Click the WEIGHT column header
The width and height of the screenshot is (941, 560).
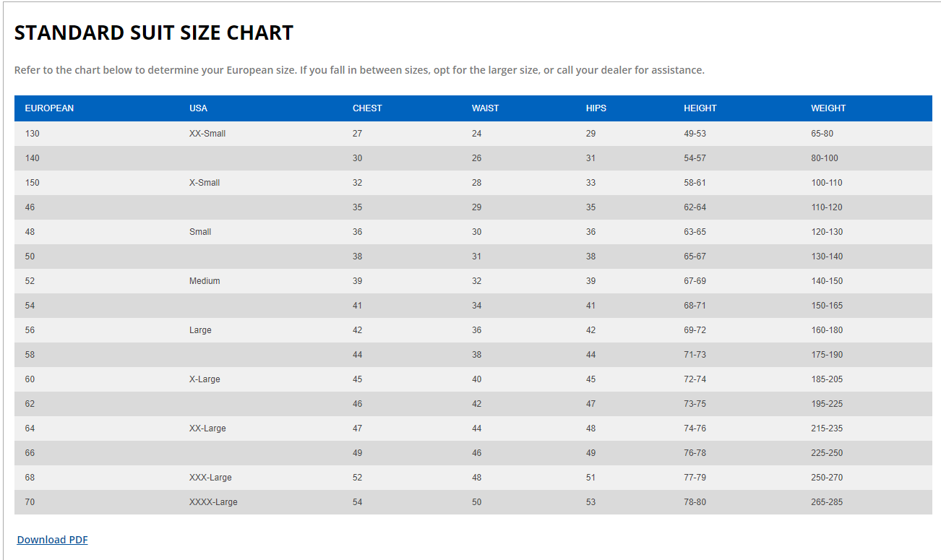click(828, 108)
